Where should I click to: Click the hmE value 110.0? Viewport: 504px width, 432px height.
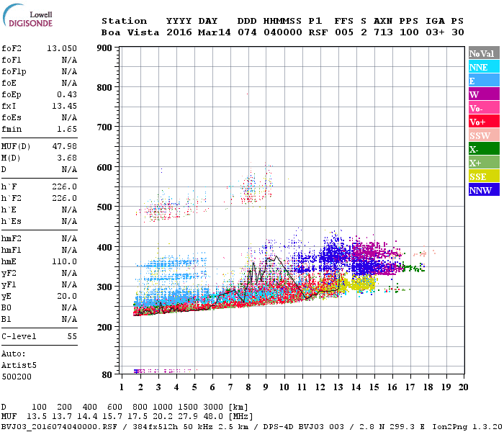(64, 261)
